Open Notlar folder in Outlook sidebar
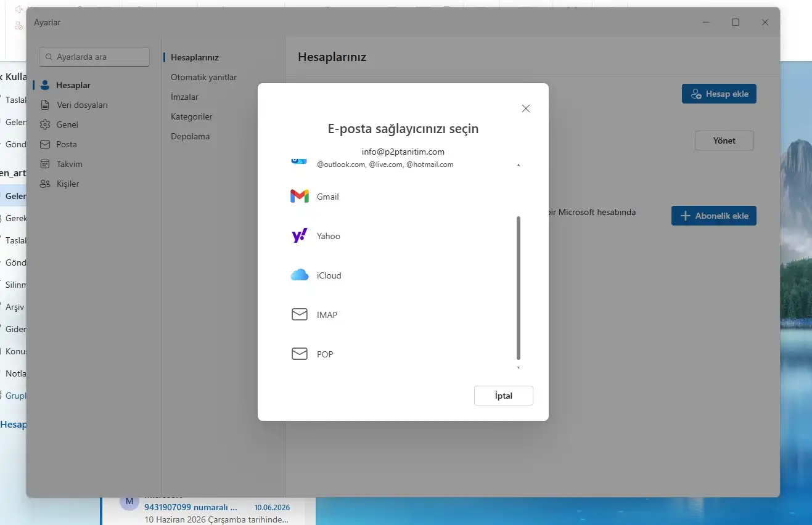Image resolution: width=812 pixels, height=525 pixels. [15, 373]
